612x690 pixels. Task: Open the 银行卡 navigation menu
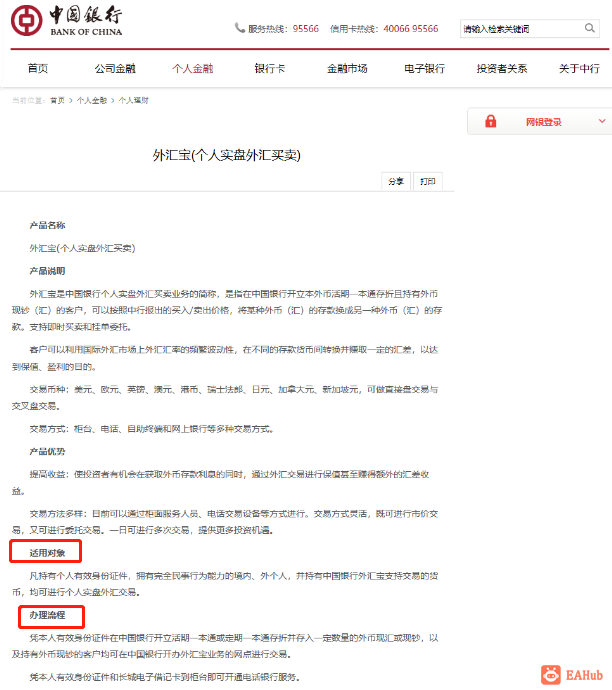pyautogui.click(x=270, y=69)
